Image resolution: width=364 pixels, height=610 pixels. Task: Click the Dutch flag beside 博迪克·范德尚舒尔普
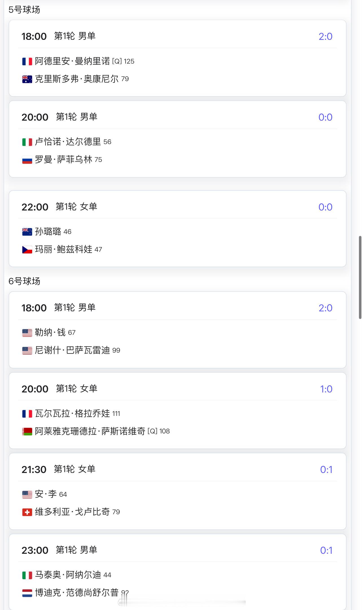pos(27,593)
